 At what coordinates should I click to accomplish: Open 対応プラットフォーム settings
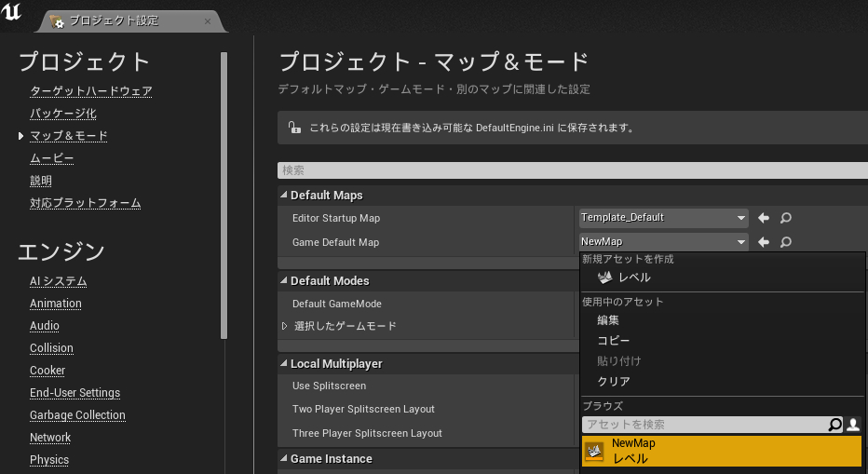[86, 203]
